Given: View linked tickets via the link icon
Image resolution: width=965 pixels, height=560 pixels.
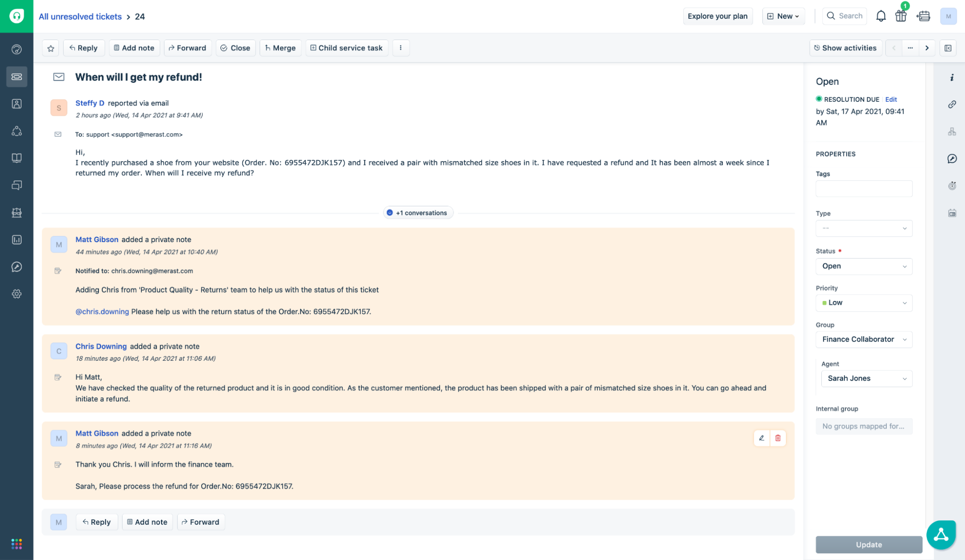Looking at the screenshot, I should pos(952,105).
